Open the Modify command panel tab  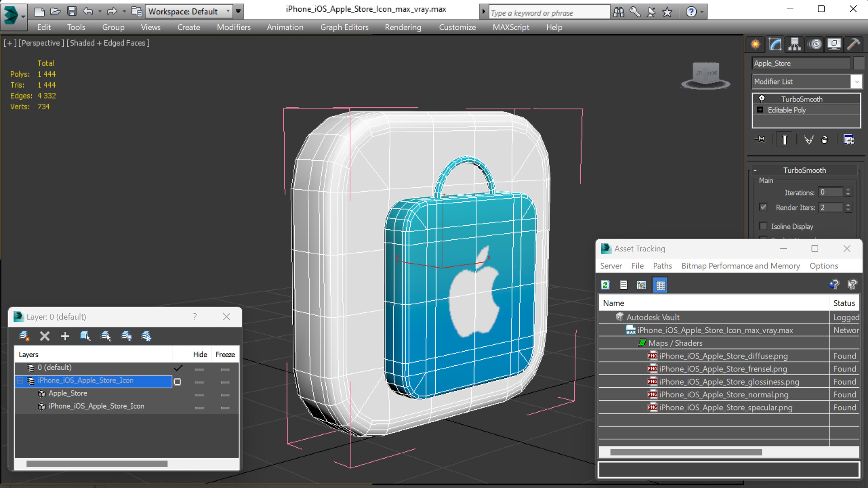pos(775,44)
